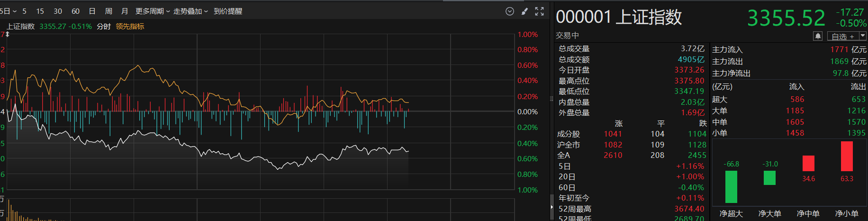Select the 周 weekly chart tab
Screen dimensions: 868x221
pyautogui.click(x=108, y=11)
